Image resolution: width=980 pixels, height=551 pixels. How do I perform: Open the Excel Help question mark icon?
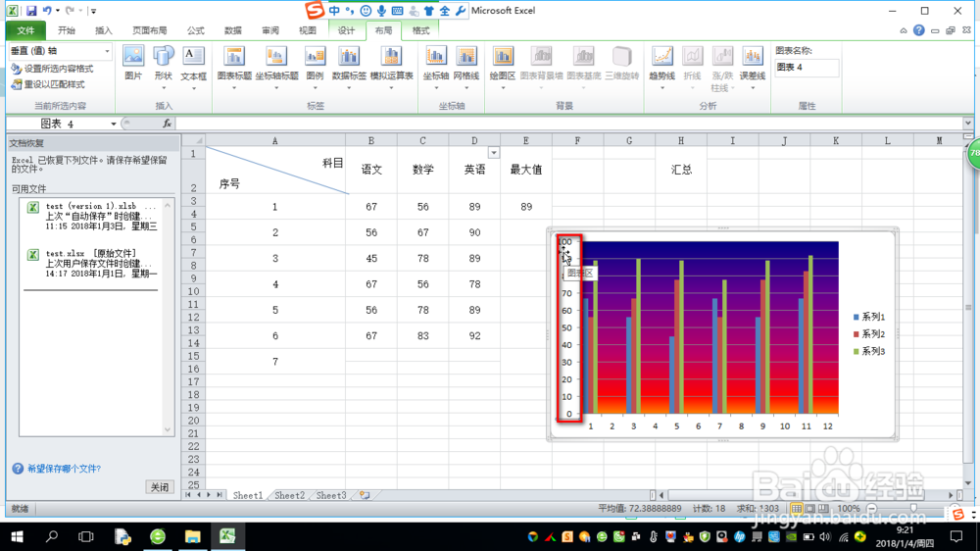point(919,30)
